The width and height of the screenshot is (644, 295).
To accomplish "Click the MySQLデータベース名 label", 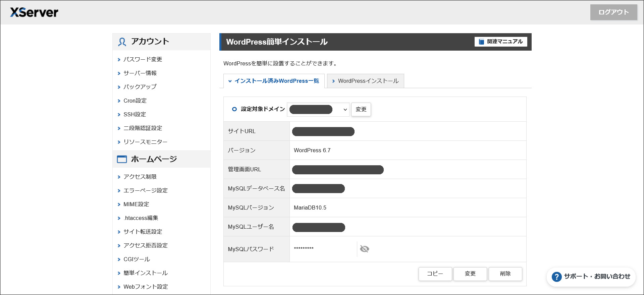I will (256, 188).
